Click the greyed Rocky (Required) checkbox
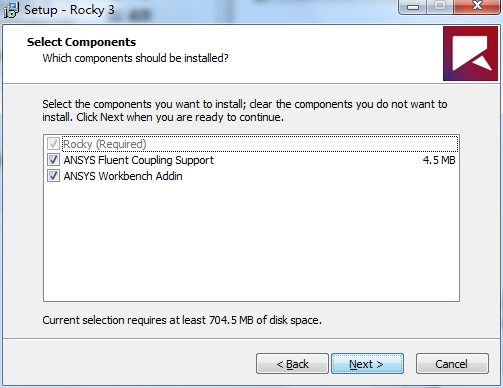 [53, 144]
